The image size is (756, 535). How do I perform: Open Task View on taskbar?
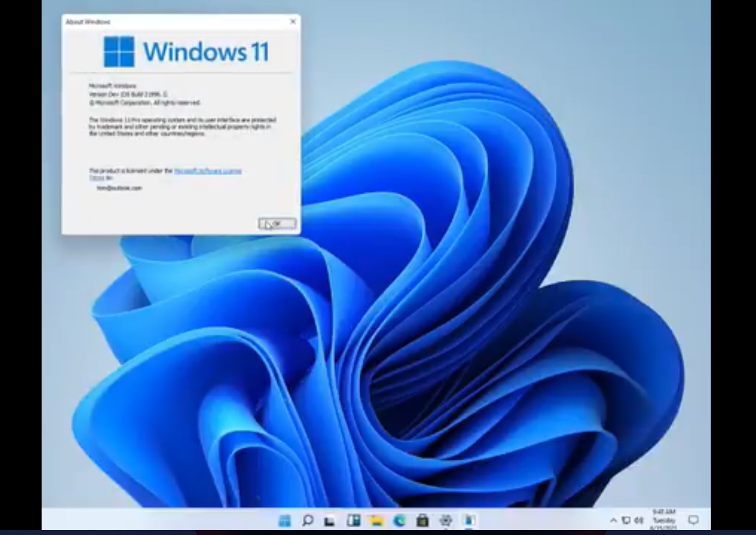(330, 521)
